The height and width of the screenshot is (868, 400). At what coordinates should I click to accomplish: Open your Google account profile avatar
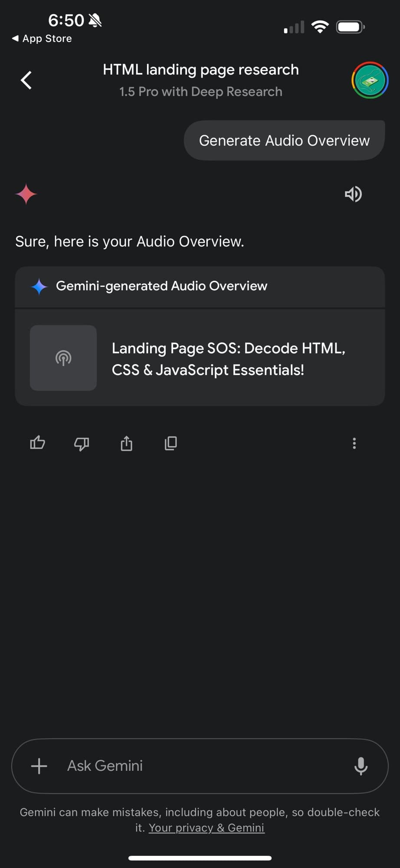click(x=369, y=80)
